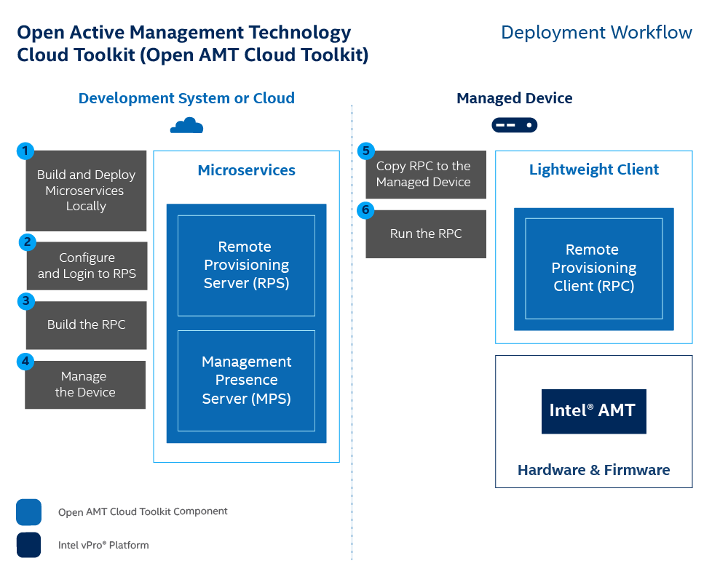The image size is (728, 582).
Task: Click the Run the RPC step
Action: point(425,234)
